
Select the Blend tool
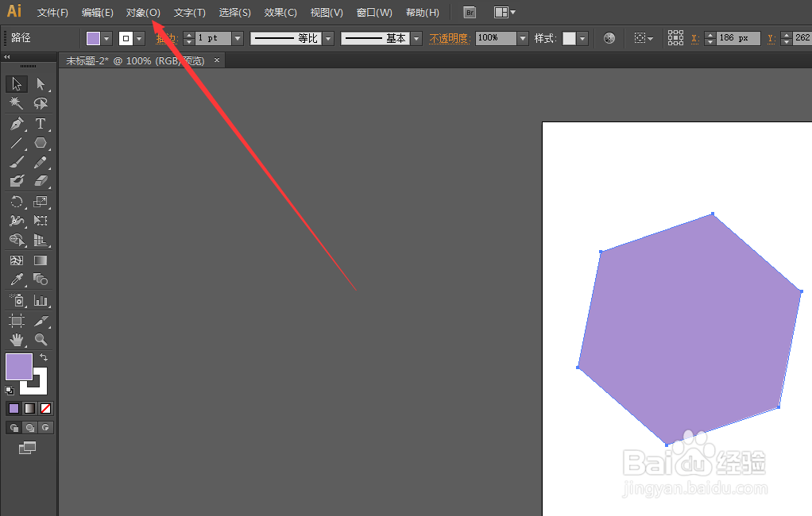coord(41,279)
